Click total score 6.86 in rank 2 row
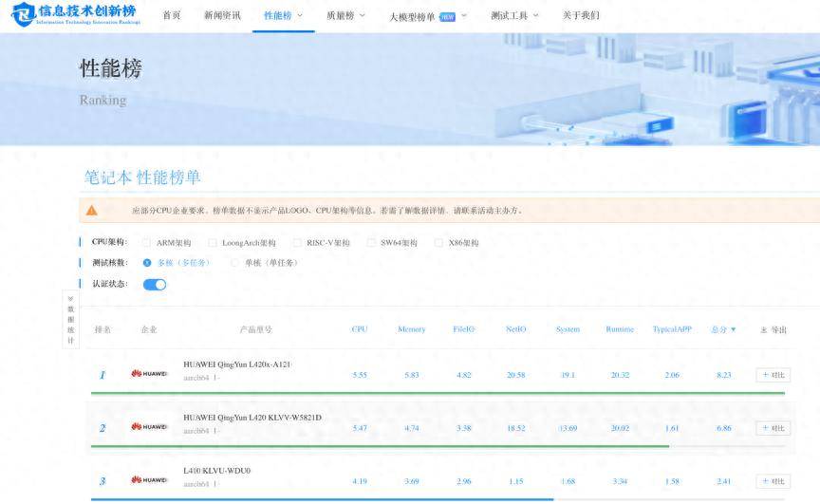 (724, 428)
